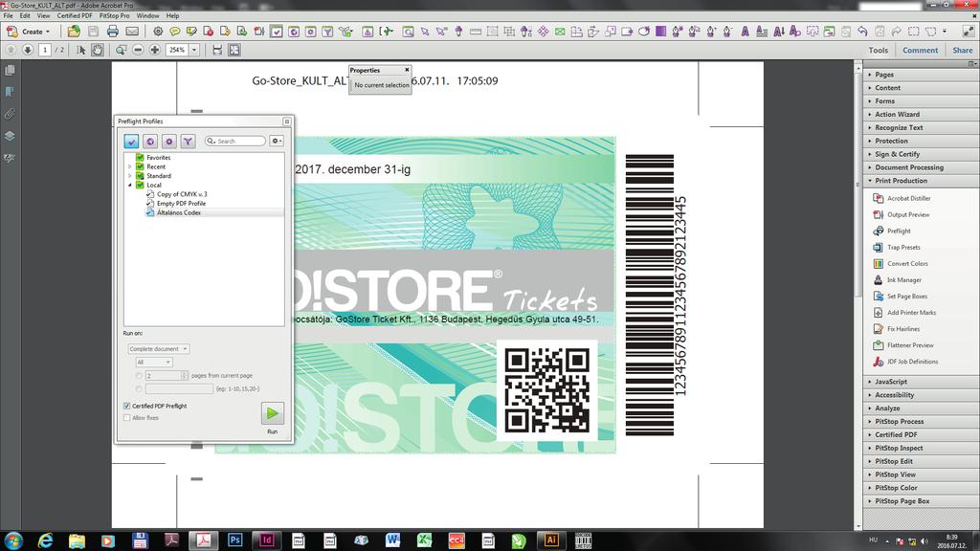The height and width of the screenshot is (551, 980).
Task: Switch to the Comment pane tab
Action: click(920, 50)
